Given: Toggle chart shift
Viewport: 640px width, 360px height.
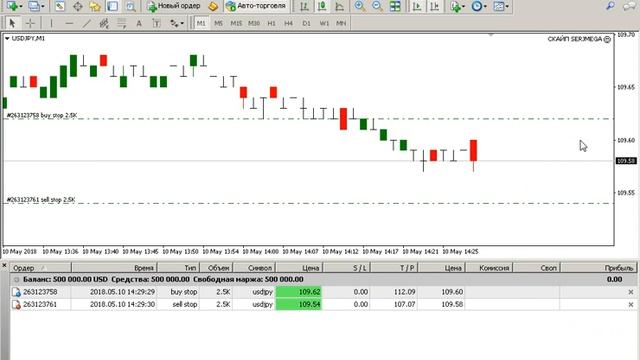Looking at the screenshot, I should coord(434,6).
